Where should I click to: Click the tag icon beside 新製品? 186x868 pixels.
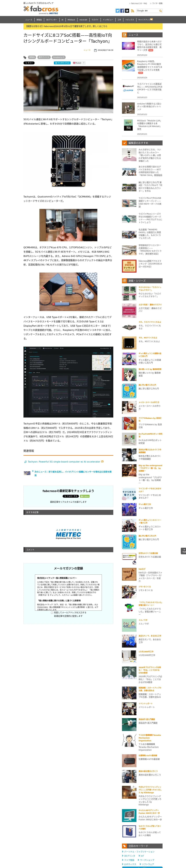click(25, 58)
